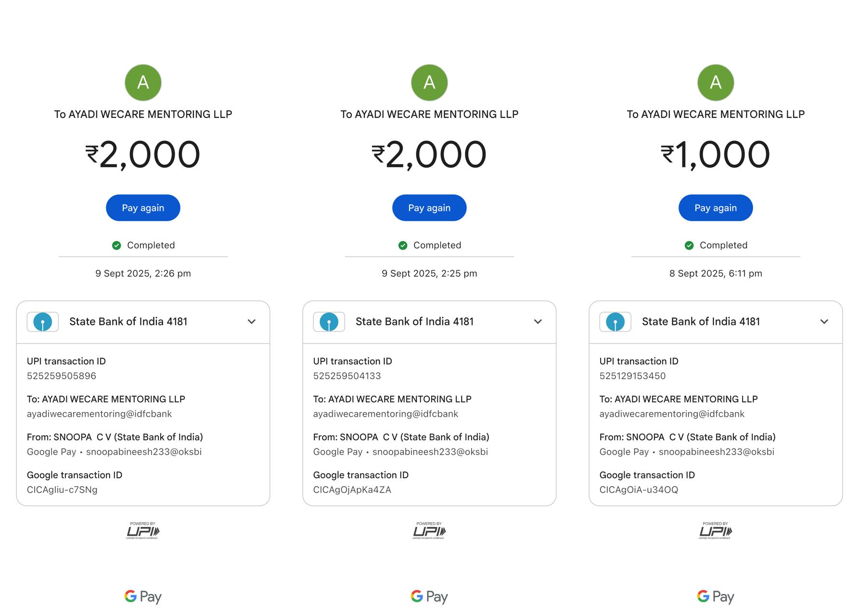Click Google transaction ID CICAgOjApKa4ZA

pyautogui.click(x=352, y=490)
